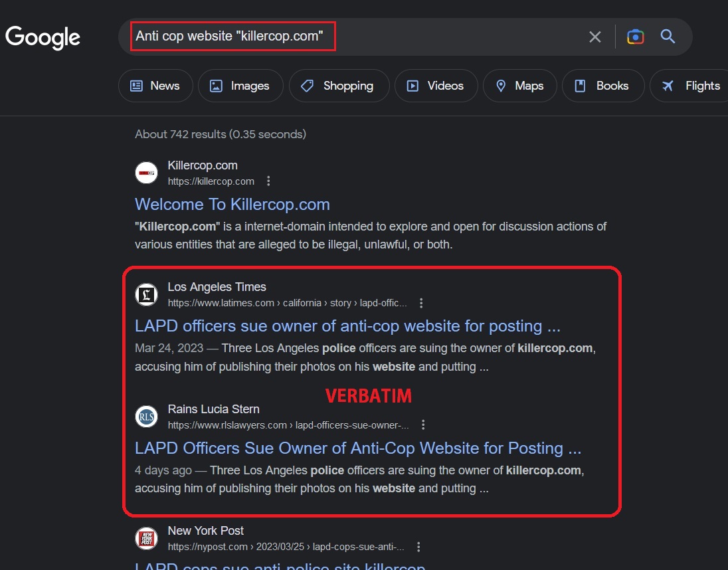Open Welcome To Killercop.com result
The width and height of the screenshot is (728, 570).
(x=232, y=205)
